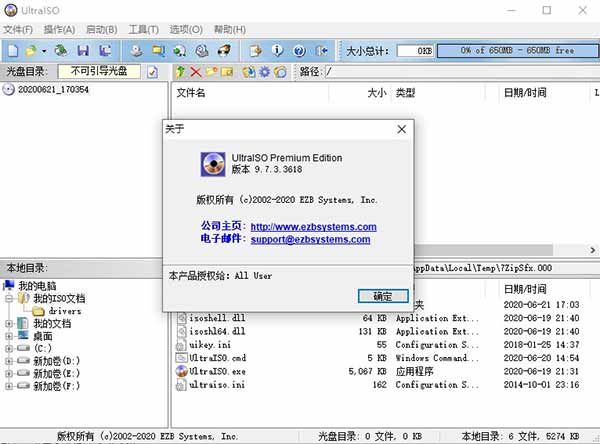Open the 工具(T) menu
This screenshot has width=600, height=444.
click(x=144, y=29)
